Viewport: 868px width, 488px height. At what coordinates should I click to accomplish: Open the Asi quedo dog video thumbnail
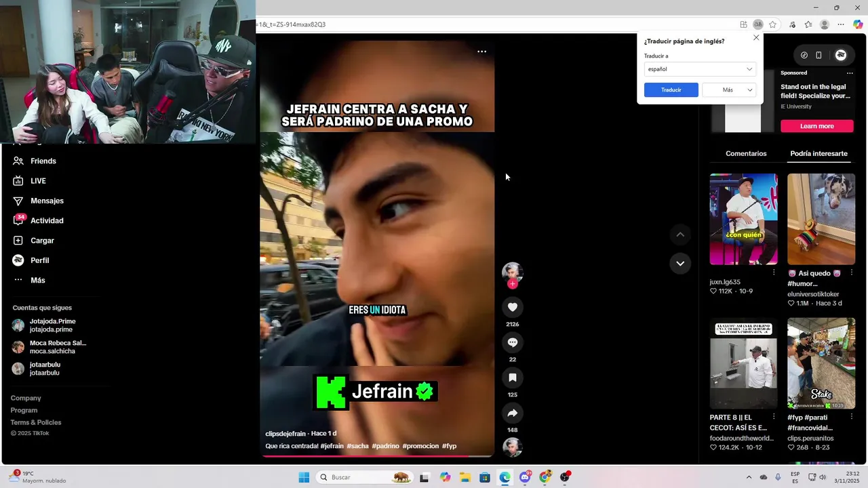(x=821, y=219)
